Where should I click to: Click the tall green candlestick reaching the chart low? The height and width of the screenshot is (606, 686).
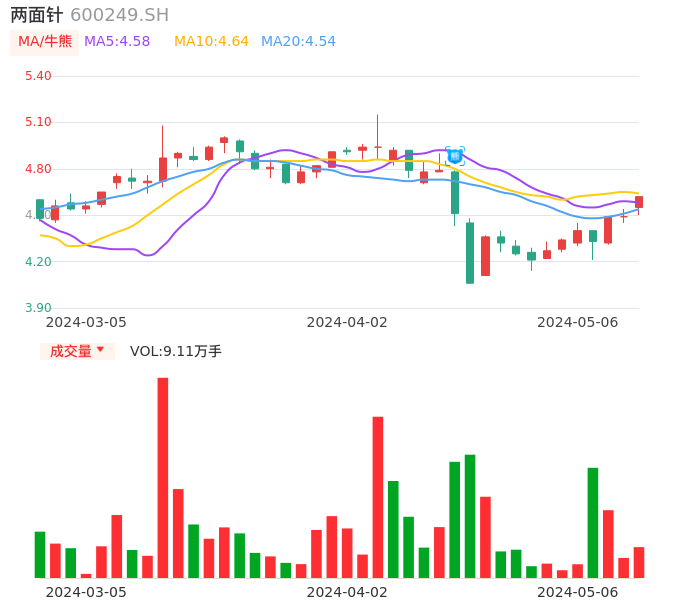470,253
